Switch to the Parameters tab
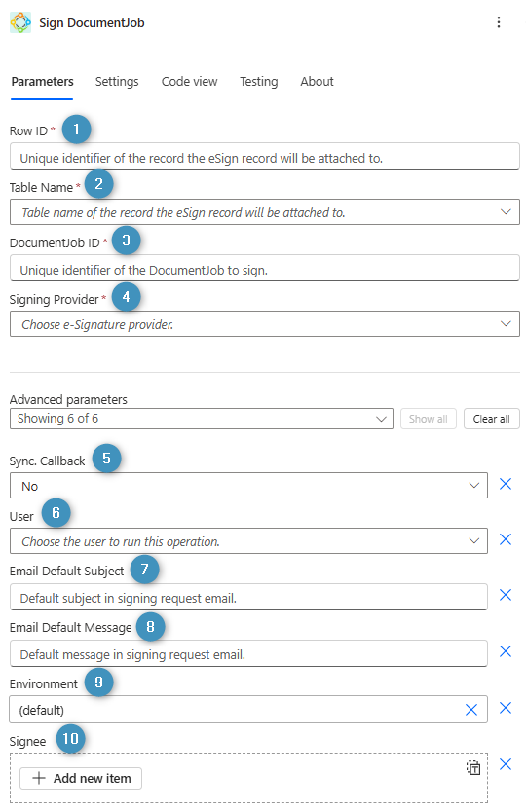 [x=42, y=82]
